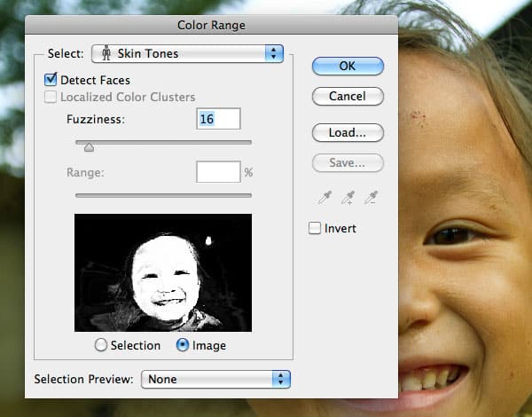Choose the Add to Sample eyedropper
This screenshot has width=532, height=417.
click(347, 197)
